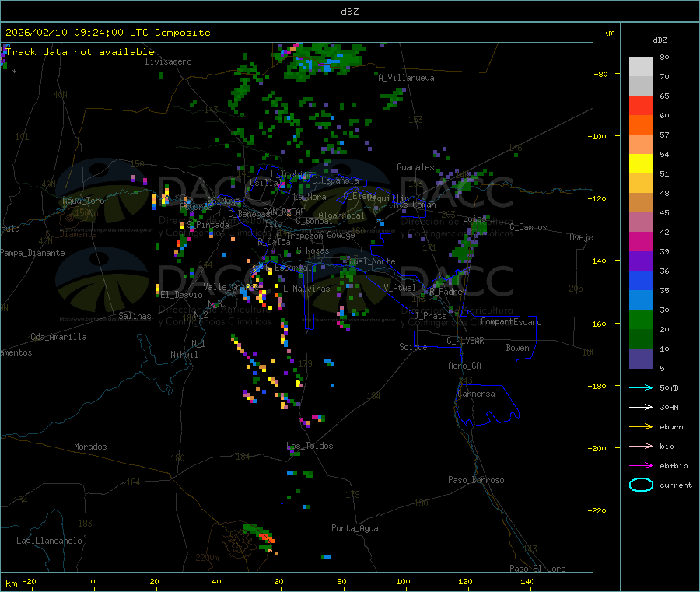The width and height of the screenshot is (700, 592).
Task: Select the light blue 30-35 dBZ swatch
Action: (641, 300)
